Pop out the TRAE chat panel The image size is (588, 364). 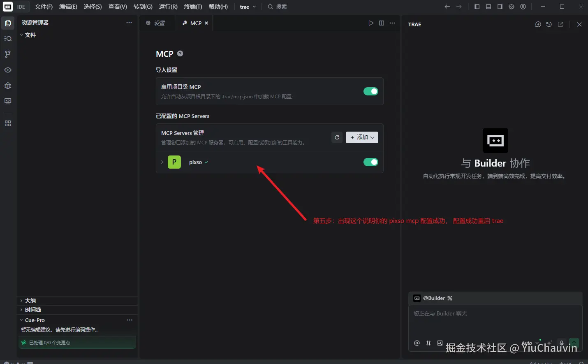(560, 24)
